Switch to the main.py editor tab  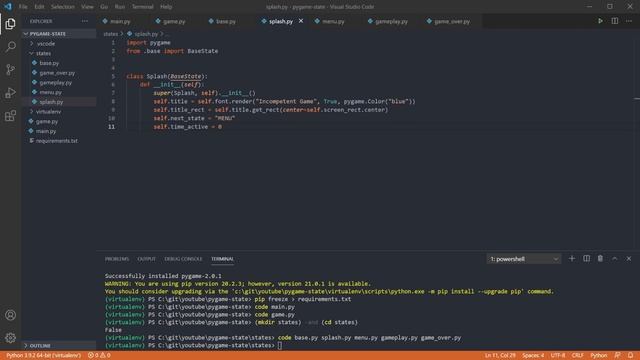tap(120, 21)
